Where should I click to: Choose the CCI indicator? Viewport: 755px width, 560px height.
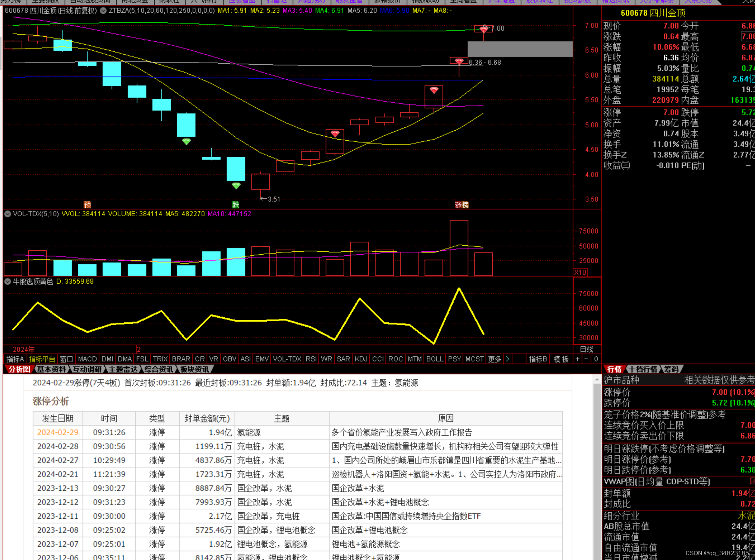coord(378,359)
